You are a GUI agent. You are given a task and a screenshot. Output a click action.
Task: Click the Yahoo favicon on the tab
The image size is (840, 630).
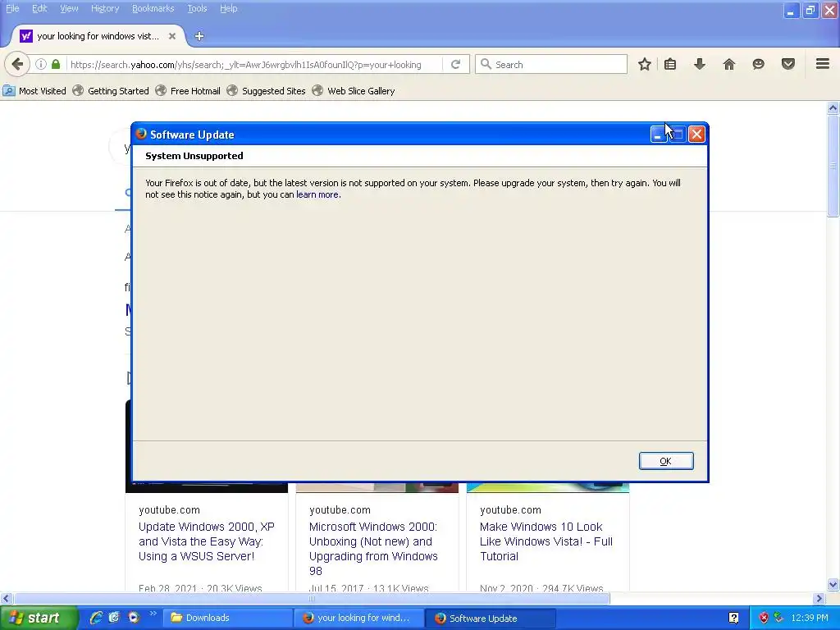pyautogui.click(x=25, y=36)
